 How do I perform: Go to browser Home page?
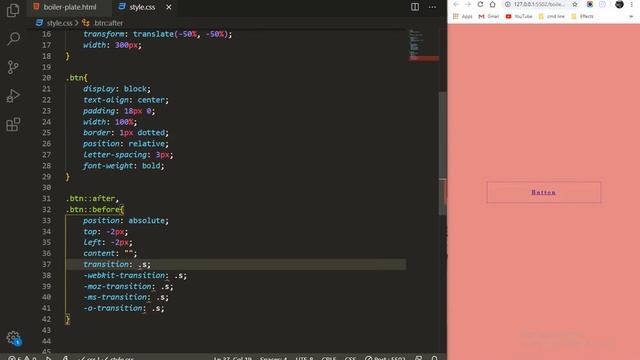(493, 4)
